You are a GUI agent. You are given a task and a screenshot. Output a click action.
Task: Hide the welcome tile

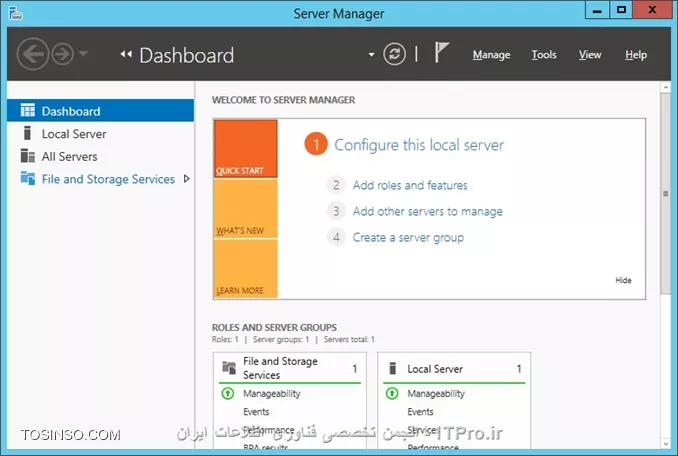623,280
